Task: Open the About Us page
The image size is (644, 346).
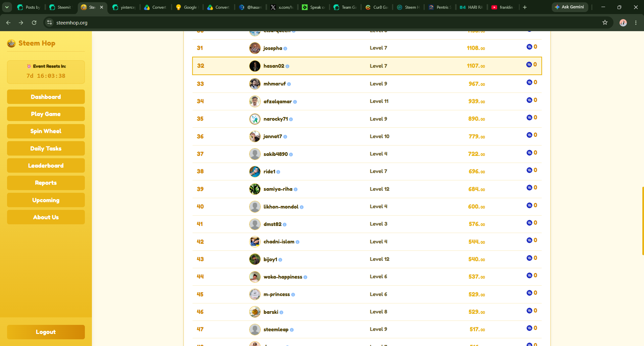Action: (x=46, y=217)
